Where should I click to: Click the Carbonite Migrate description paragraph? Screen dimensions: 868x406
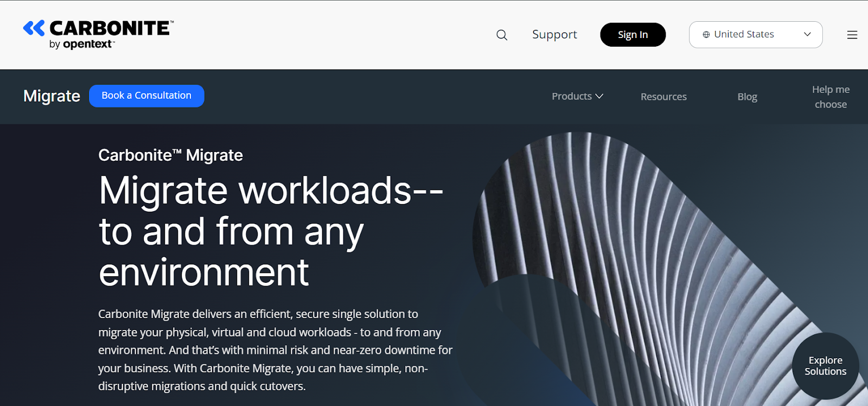[x=275, y=350]
